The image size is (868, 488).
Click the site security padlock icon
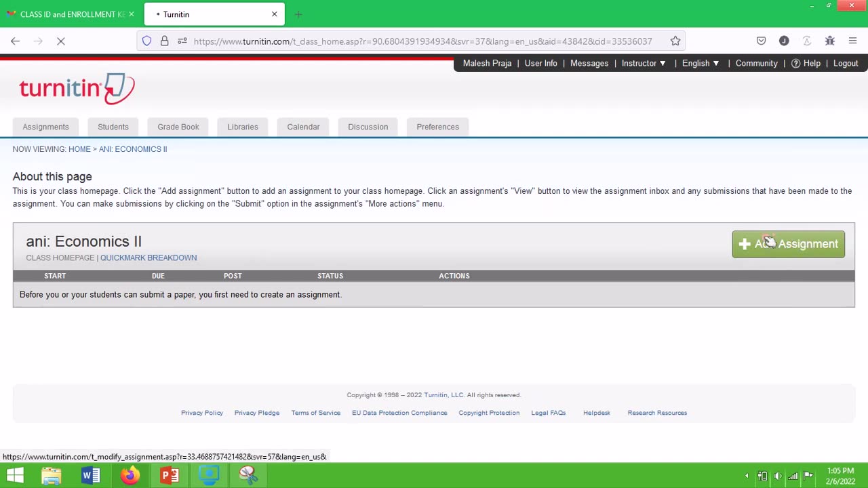164,41
